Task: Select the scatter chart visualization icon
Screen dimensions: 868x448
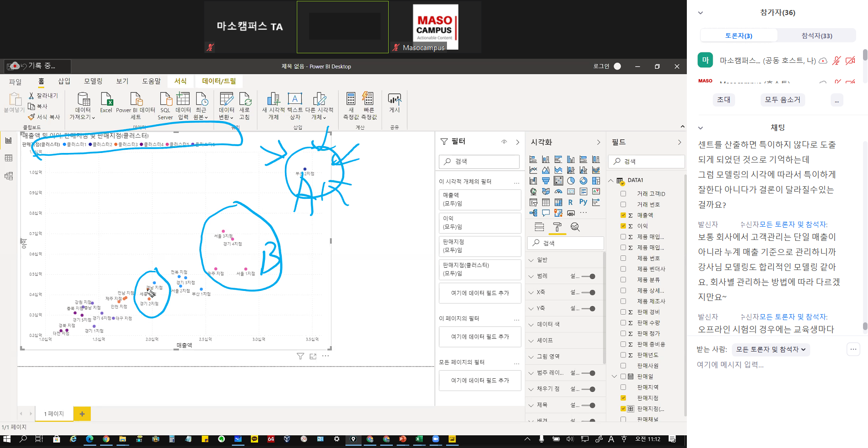Action: coord(558,181)
